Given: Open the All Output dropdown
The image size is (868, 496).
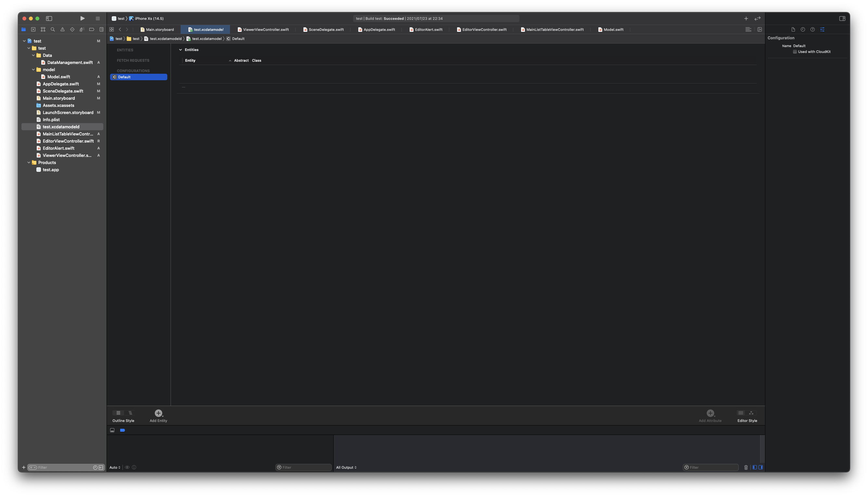Looking at the screenshot, I should 346,467.
